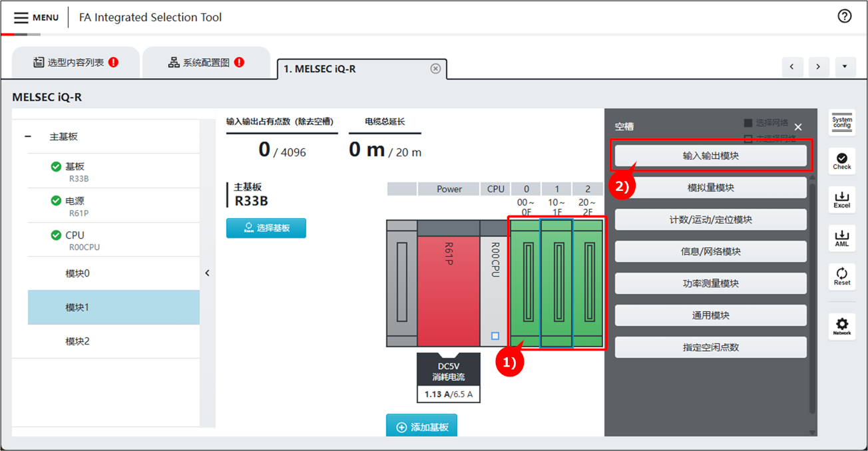This screenshot has height=451, width=868.
Task: Choose 模拟量模块 module type
Action: coord(710,188)
